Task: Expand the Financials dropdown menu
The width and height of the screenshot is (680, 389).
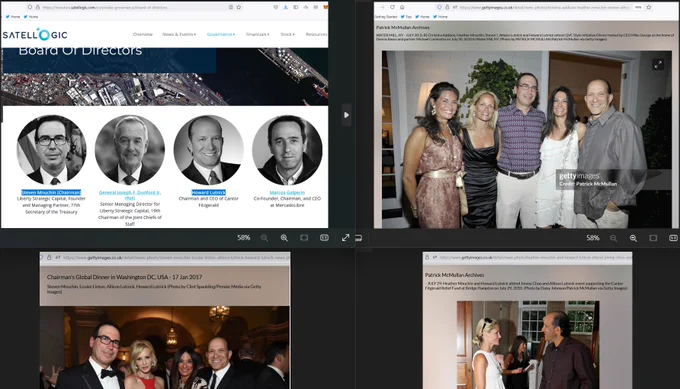Action: pos(258,34)
